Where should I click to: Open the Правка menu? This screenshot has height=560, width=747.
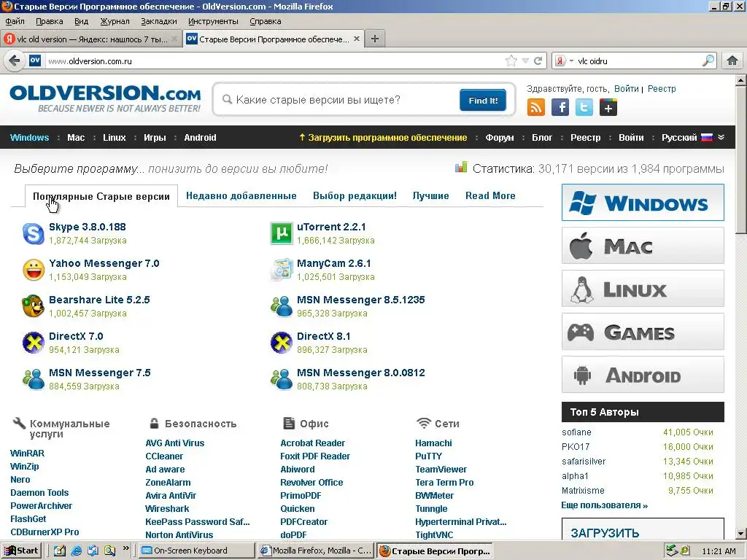click(x=50, y=21)
